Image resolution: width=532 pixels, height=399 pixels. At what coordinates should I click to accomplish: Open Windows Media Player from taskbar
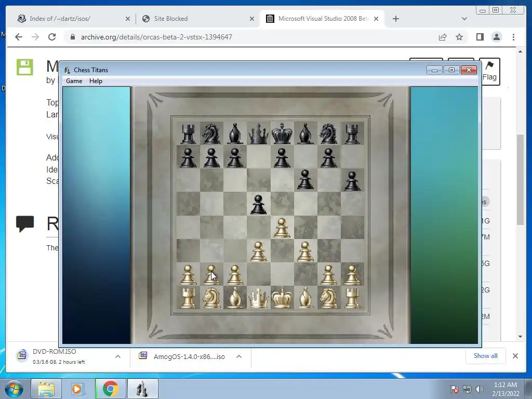[78, 389]
